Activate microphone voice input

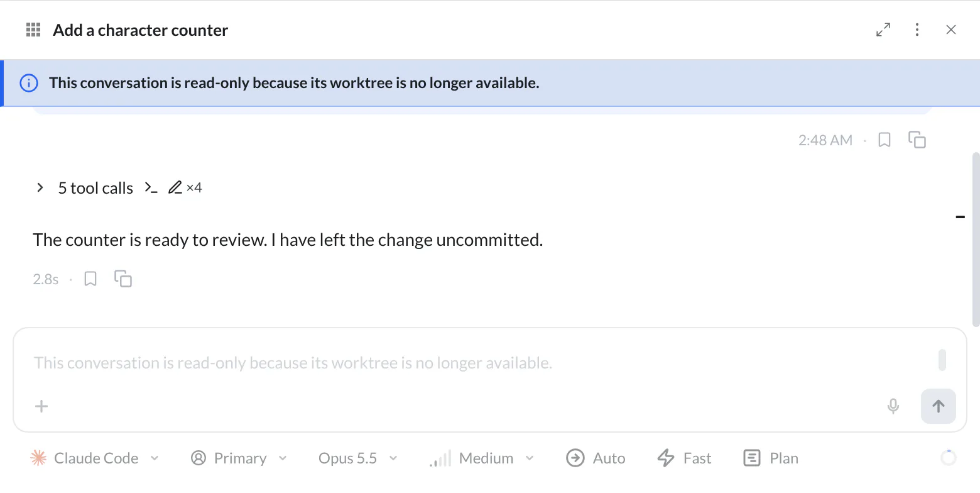pos(893,406)
